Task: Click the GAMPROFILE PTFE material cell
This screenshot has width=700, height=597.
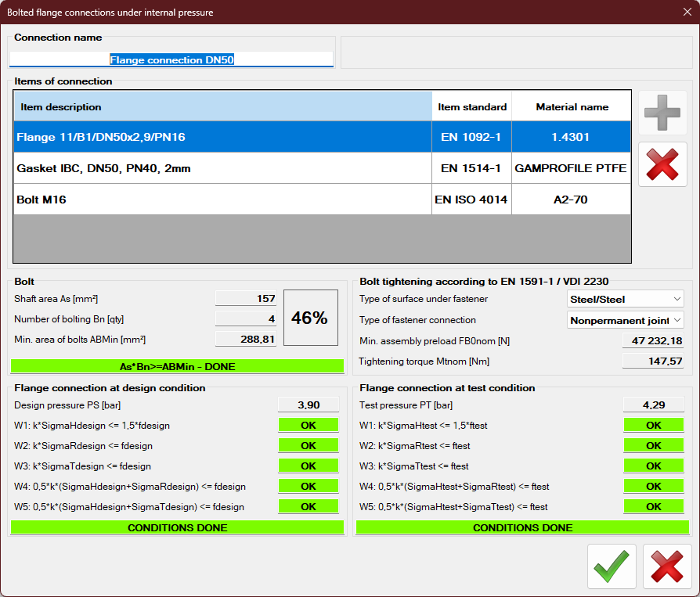Action: (x=572, y=168)
